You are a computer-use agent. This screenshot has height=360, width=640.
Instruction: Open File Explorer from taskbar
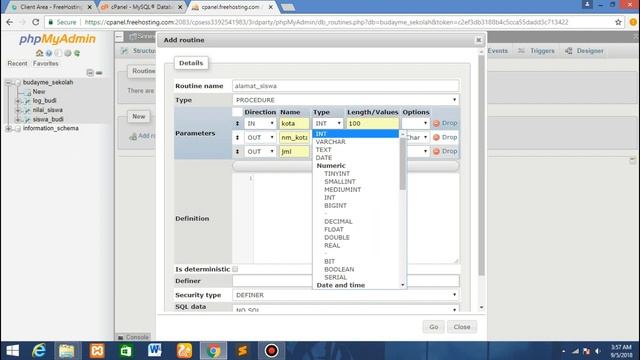67,351
